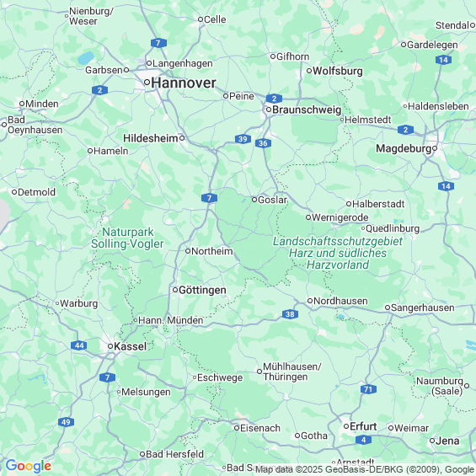
Task: Click the A 4 highway shield below Erfurt
Action: click(364, 440)
